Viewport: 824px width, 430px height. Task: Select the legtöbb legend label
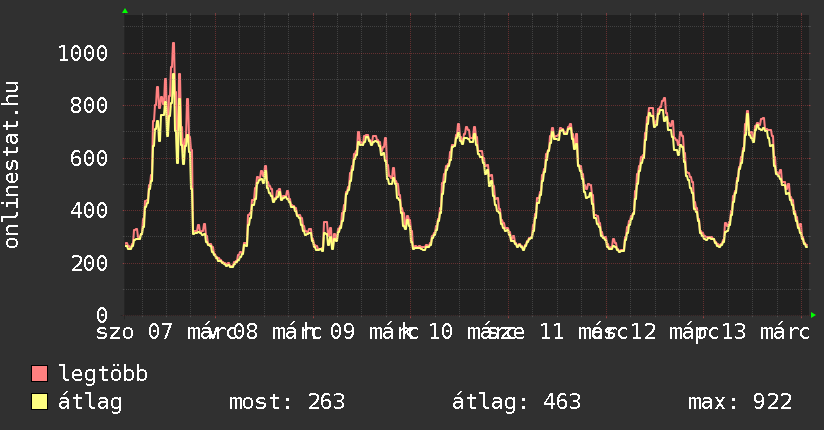coord(103,375)
